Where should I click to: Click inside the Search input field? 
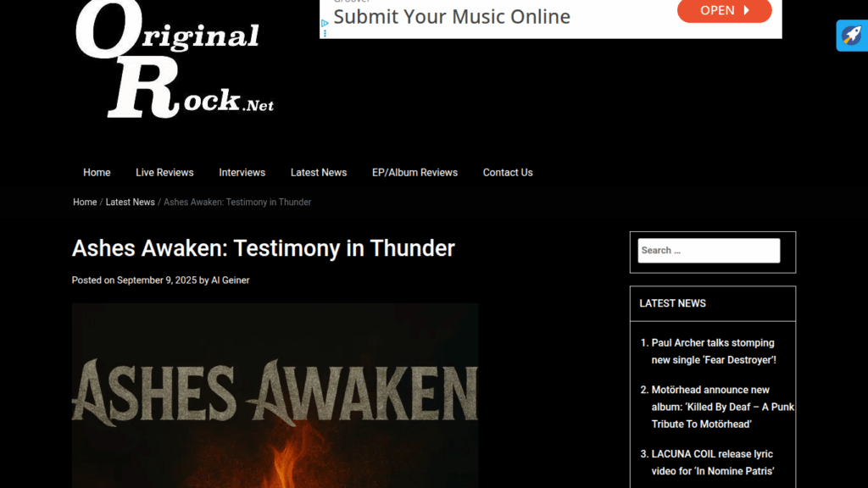click(709, 251)
